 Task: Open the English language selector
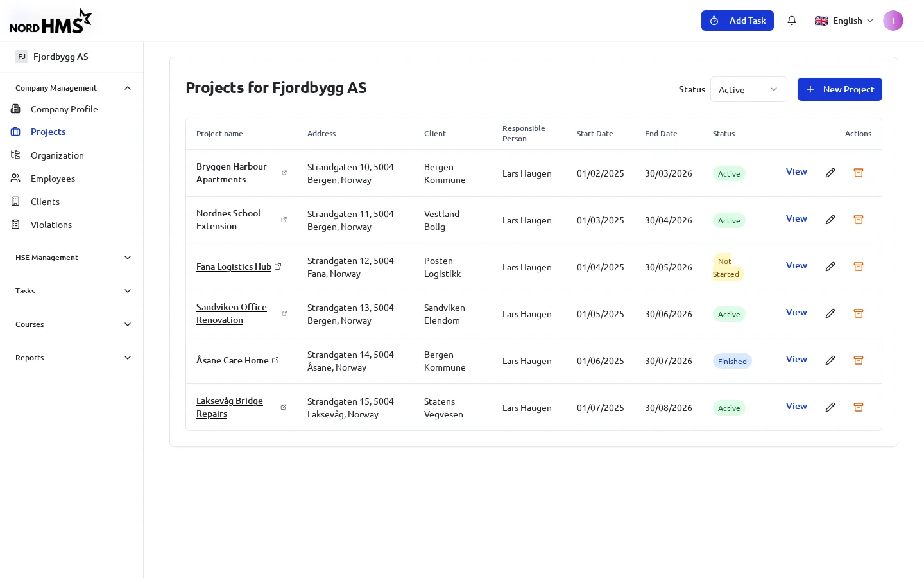tap(844, 21)
